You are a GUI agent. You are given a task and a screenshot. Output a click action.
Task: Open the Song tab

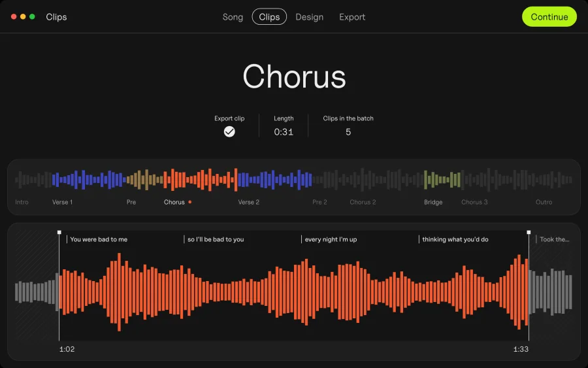click(233, 17)
